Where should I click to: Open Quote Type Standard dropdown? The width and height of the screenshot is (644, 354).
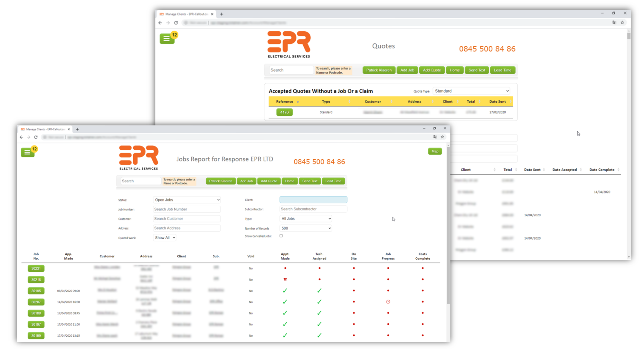pyautogui.click(x=471, y=91)
